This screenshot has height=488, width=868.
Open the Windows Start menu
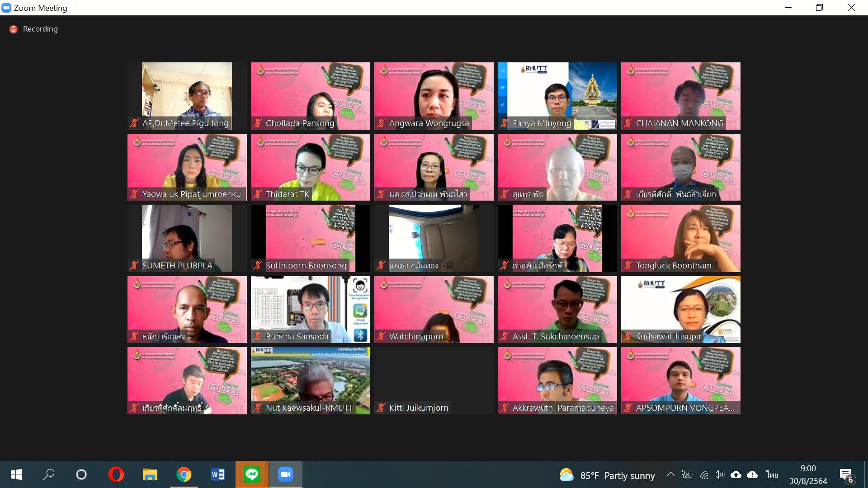[16, 474]
